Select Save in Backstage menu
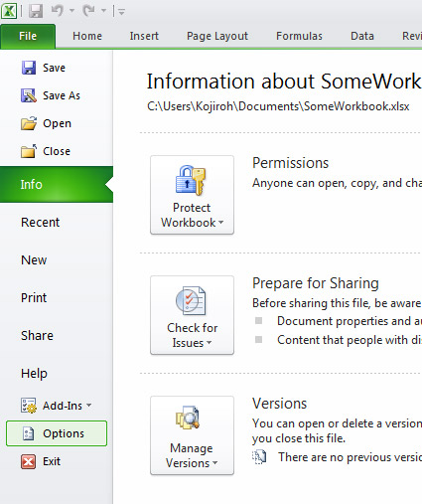 44,68
